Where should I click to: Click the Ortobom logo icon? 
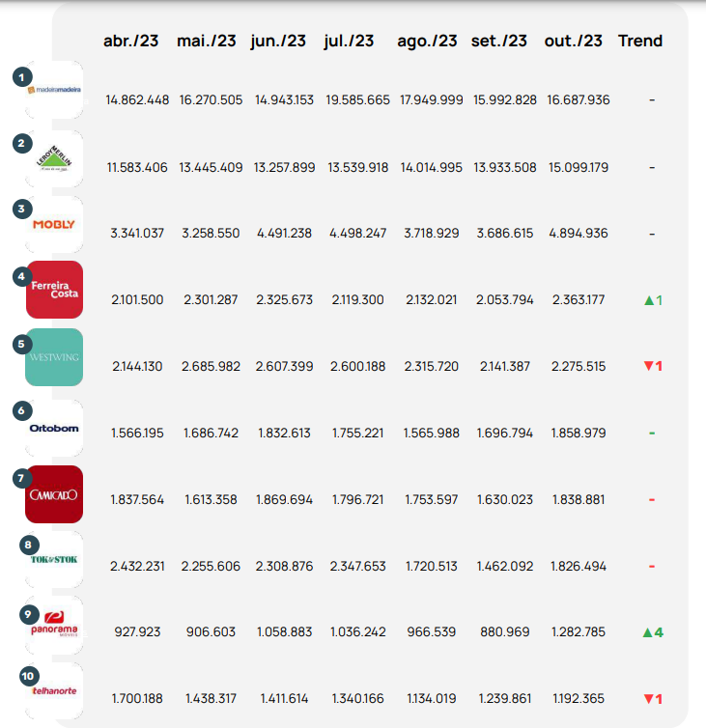coord(54,428)
